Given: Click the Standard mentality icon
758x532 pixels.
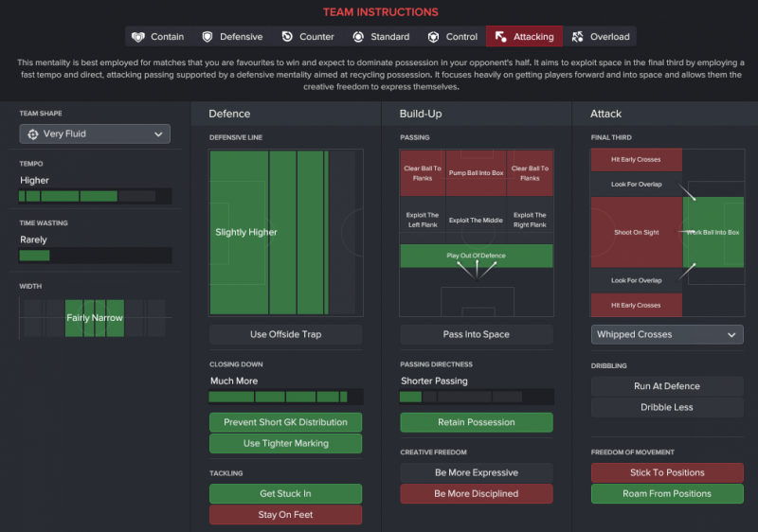Looking at the screenshot, I should (x=358, y=37).
